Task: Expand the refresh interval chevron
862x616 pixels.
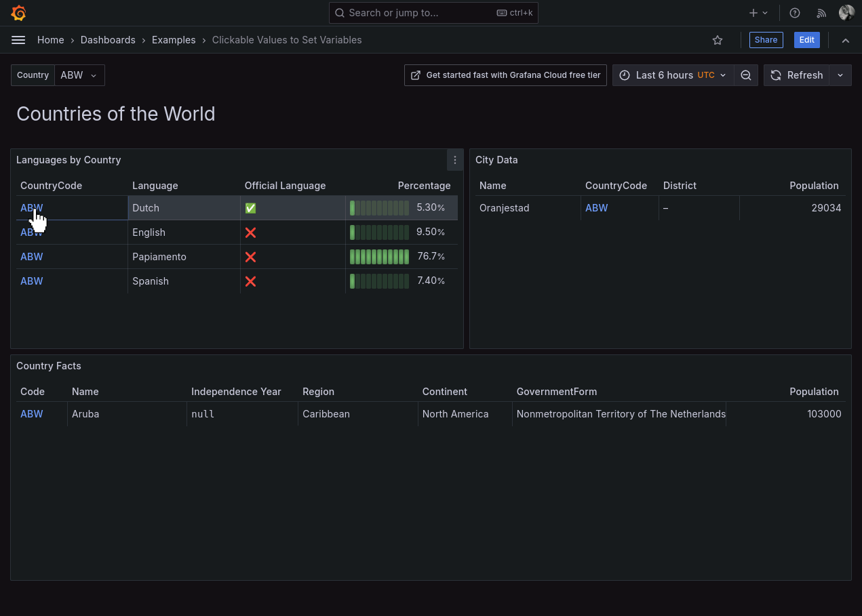Action: point(840,75)
